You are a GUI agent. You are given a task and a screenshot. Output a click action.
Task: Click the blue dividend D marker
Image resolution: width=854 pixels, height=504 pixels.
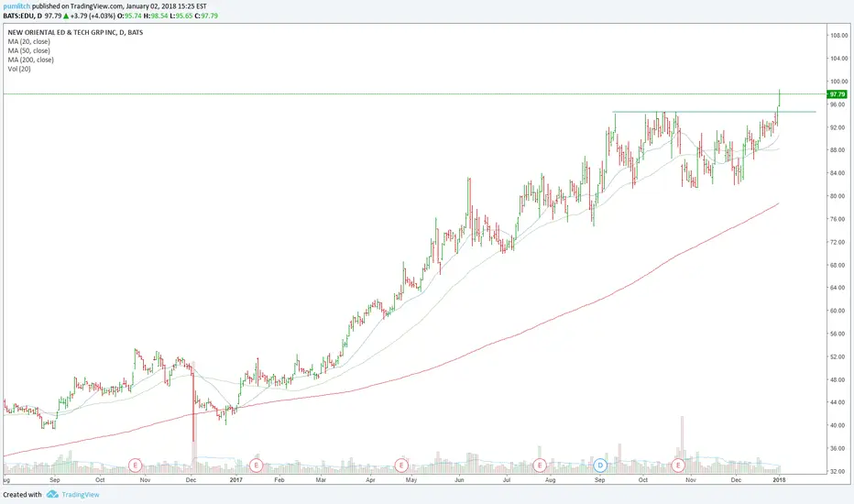click(x=600, y=466)
